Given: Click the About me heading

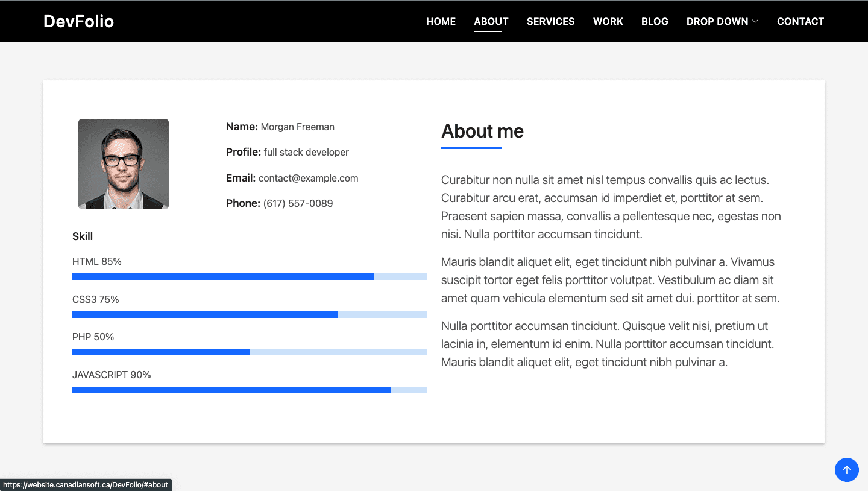Looking at the screenshot, I should point(482,131).
